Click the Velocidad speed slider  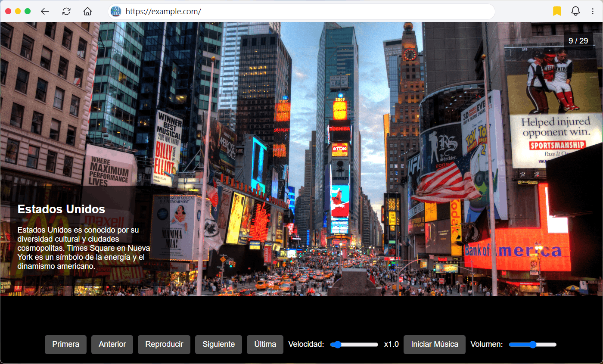354,345
